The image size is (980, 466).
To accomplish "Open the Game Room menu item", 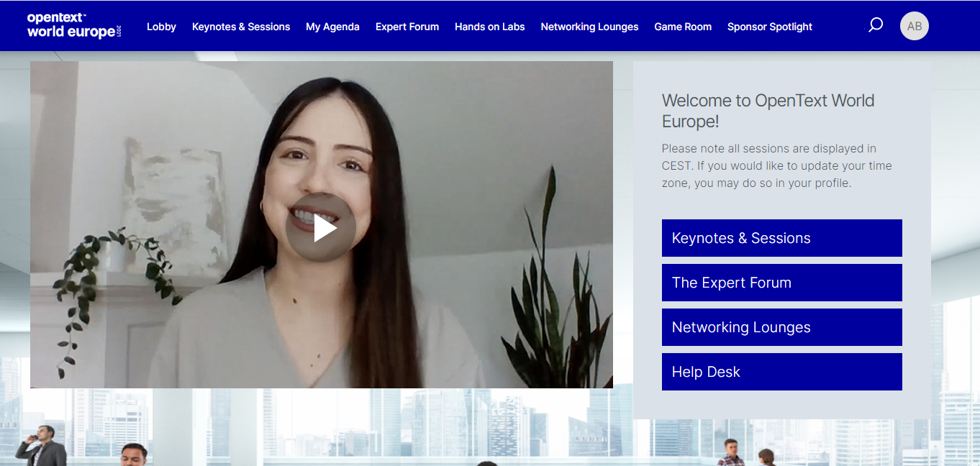I will [x=683, y=27].
